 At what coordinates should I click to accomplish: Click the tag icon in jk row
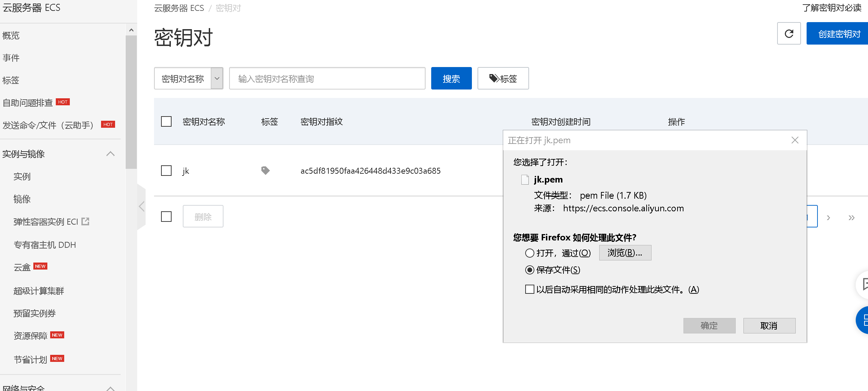coord(266,171)
